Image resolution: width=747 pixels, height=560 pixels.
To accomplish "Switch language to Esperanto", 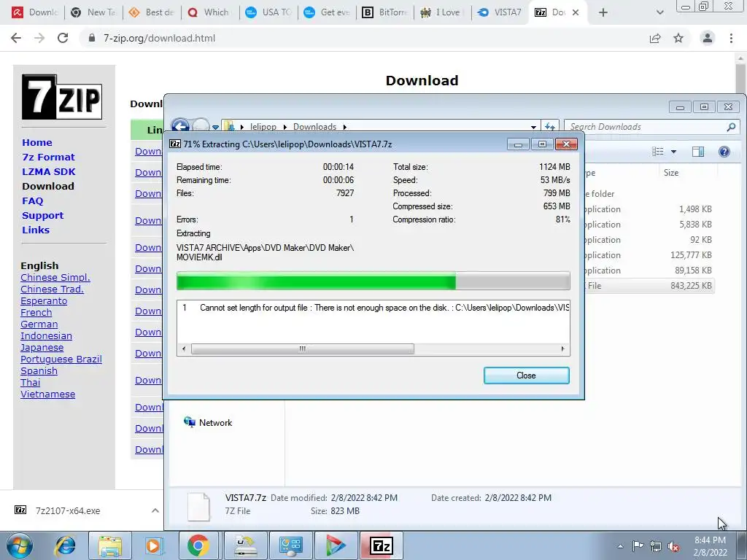I will click(x=44, y=301).
